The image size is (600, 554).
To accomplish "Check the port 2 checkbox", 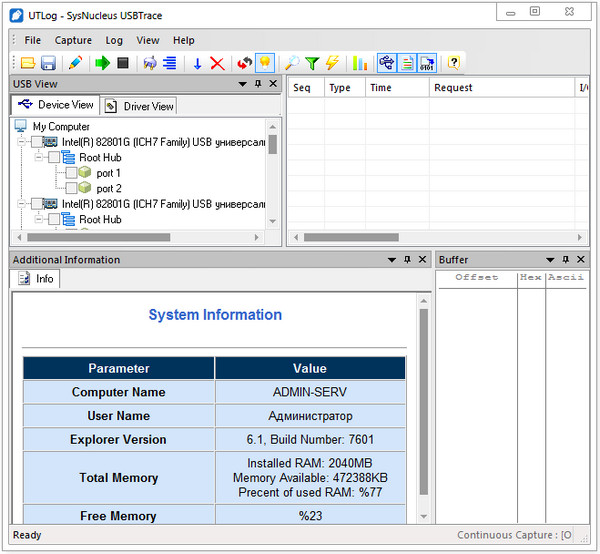I will click(x=71, y=188).
